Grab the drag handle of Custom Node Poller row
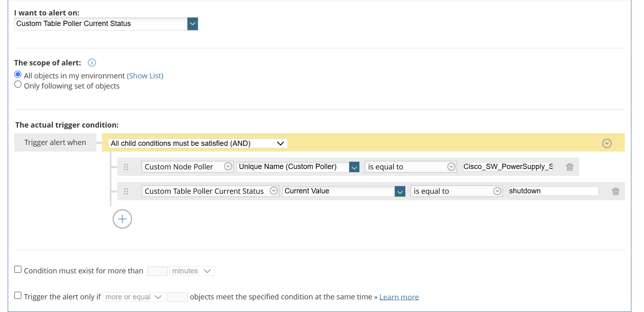This screenshot has height=312, width=644. pyautogui.click(x=126, y=167)
